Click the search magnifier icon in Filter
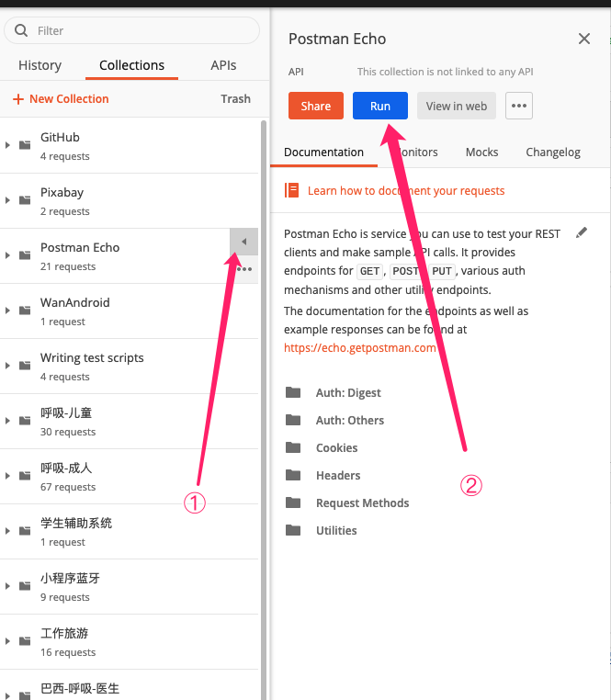The height and width of the screenshot is (700, 611). (x=21, y=30)
